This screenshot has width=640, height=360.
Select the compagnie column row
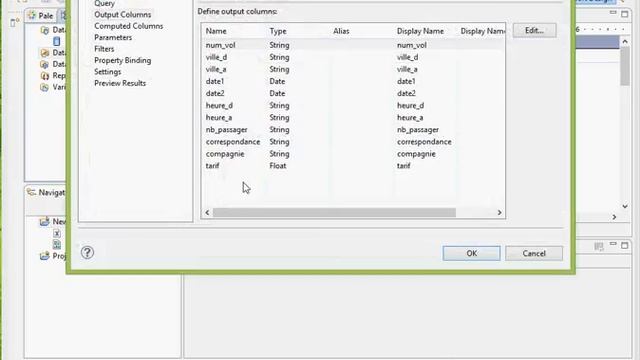tap(353, 154)
